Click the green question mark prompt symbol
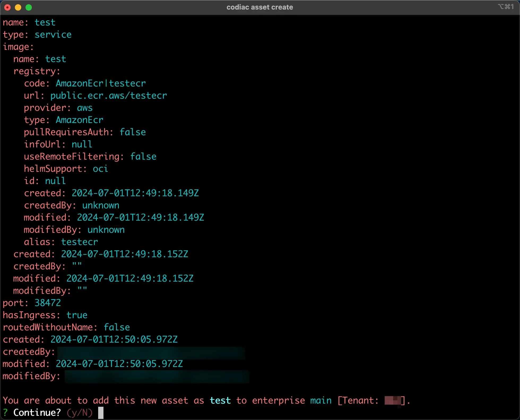This screenshot has width=520, height=420. (x=5, y=413)
